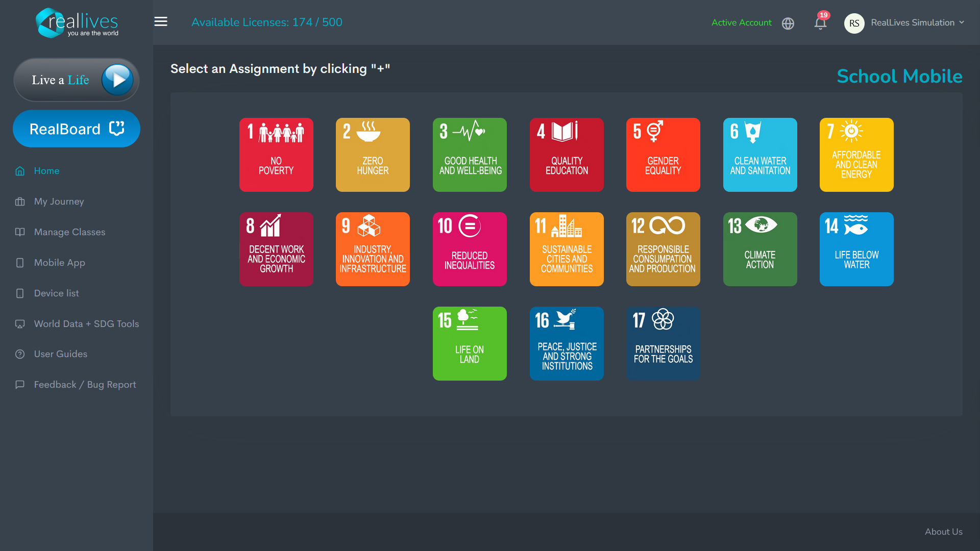Select SDG 1 No Poverty tile
Image resolution: width=980 pixels, height=551 pixels.
coord(276,155)
